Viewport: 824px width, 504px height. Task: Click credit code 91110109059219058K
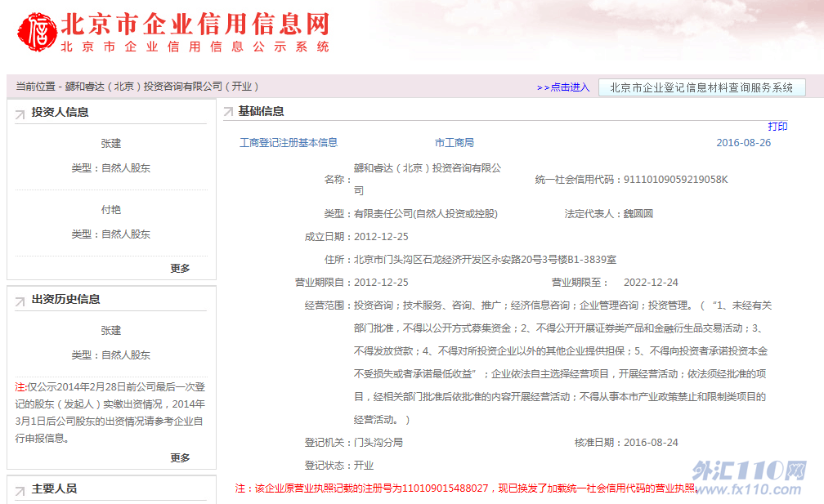point(676,180)
